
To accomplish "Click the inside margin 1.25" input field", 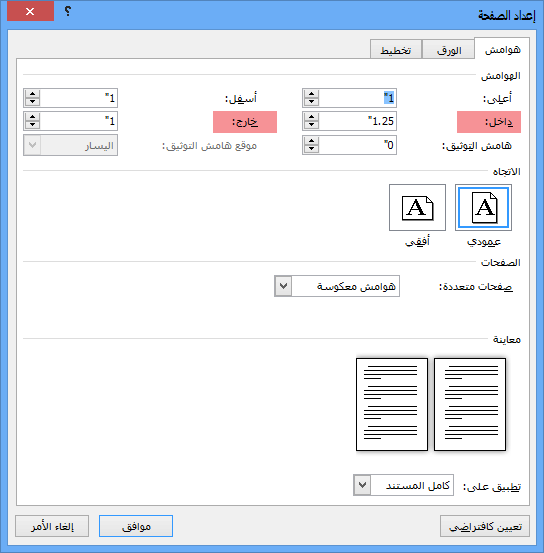I will pos(357,121).
